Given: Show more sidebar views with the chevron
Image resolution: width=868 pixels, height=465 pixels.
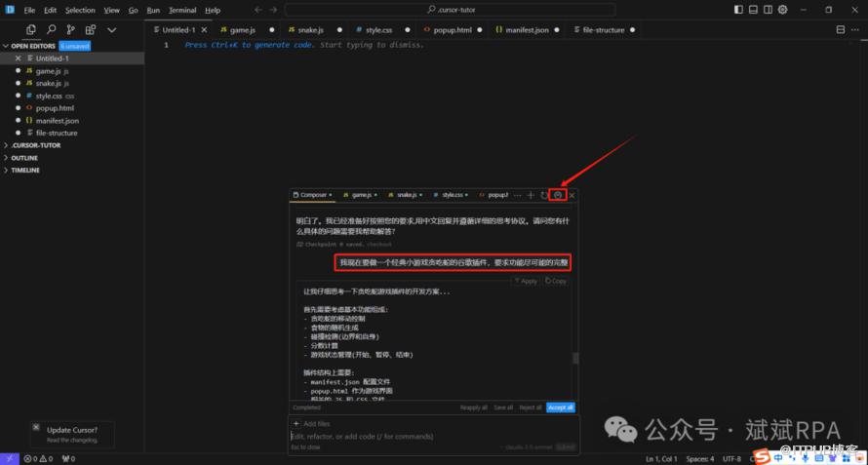Looking at the screenshot, I should point(110,30).
